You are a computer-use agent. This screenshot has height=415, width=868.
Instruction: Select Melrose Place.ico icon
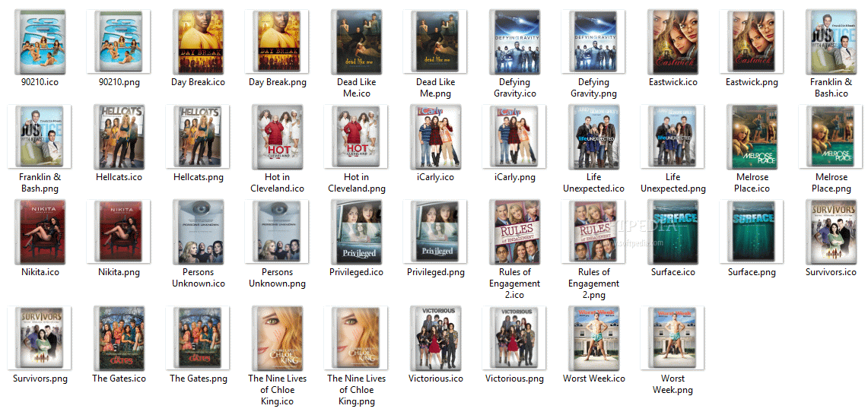[752, 137]
